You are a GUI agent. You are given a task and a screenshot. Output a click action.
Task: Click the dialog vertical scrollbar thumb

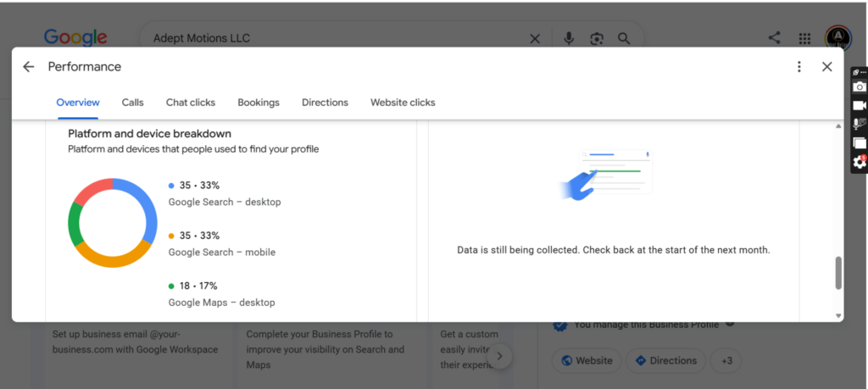[x=838, y=273]
